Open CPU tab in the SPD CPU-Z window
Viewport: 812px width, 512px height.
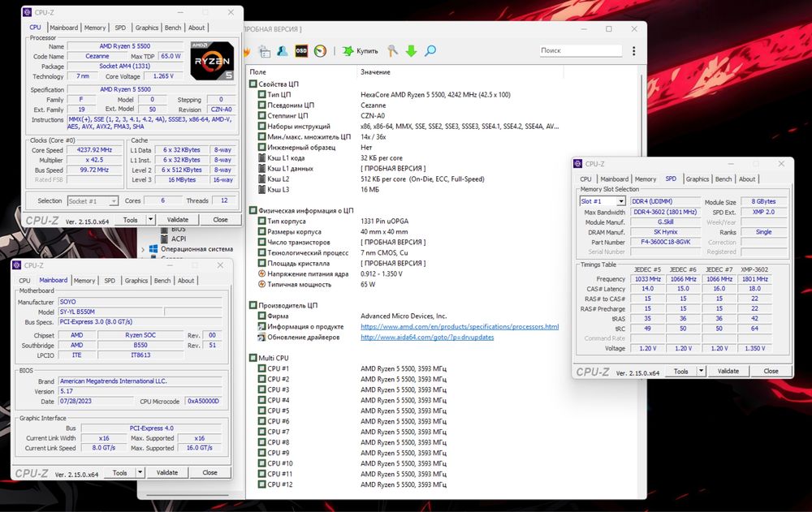point(585,179)
